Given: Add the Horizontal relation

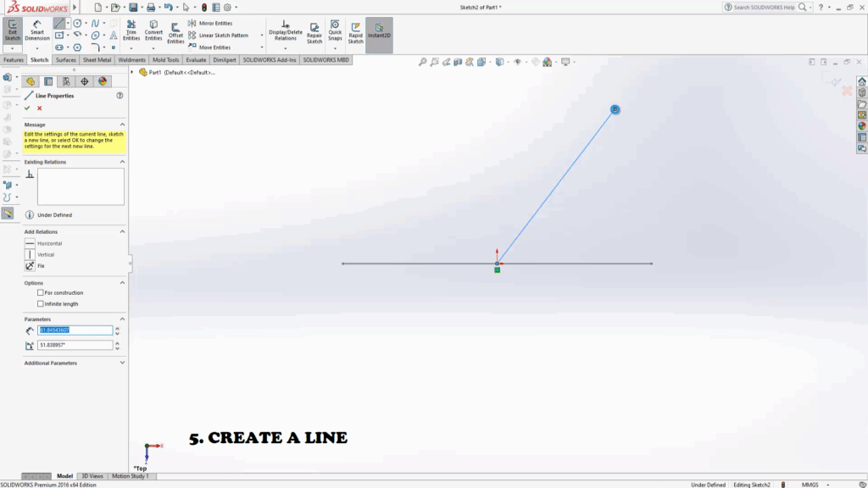Looking at the screenshot, I should click(49, 243).
